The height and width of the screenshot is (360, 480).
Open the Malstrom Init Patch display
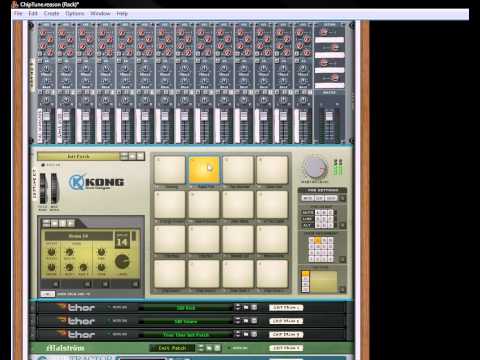172,348
